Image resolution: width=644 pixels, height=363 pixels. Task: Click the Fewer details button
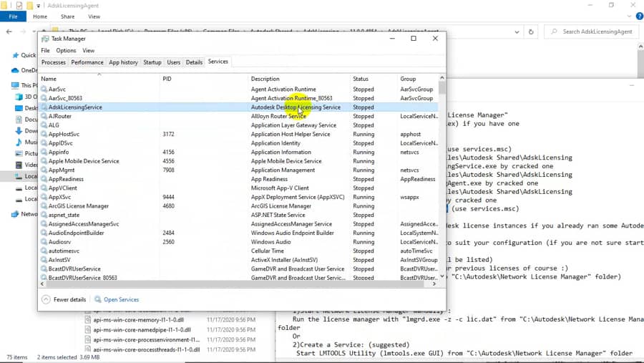point(64,299)
